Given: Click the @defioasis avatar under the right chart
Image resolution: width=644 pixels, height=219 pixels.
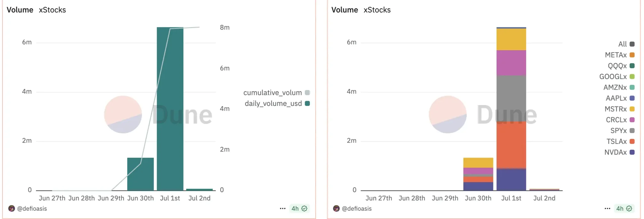Looking at the screenshot, I should 336,209.
